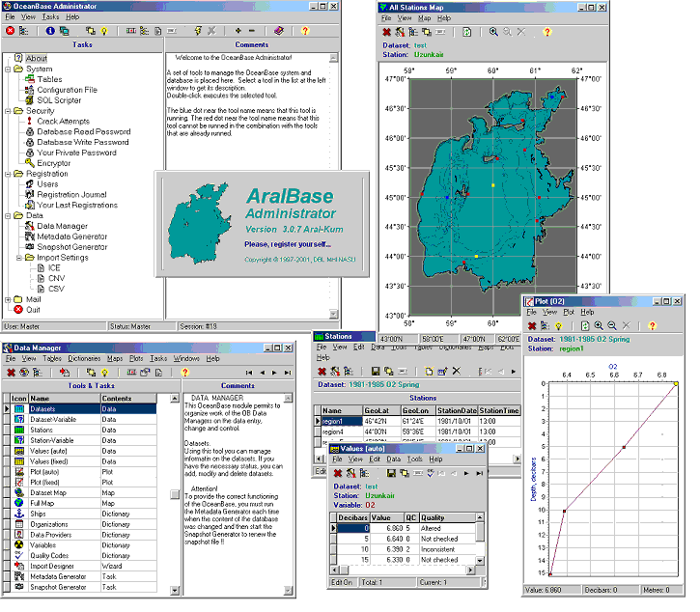Select Plot (auto) row in Data Manager list
The image size is (700, 612).
click(85, 472)
